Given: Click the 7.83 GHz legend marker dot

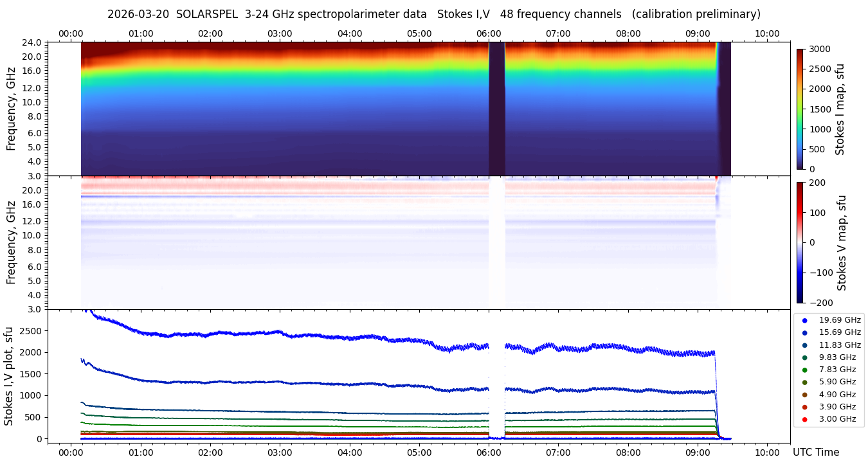Looking at the screenshot, I should pos(804,370).
